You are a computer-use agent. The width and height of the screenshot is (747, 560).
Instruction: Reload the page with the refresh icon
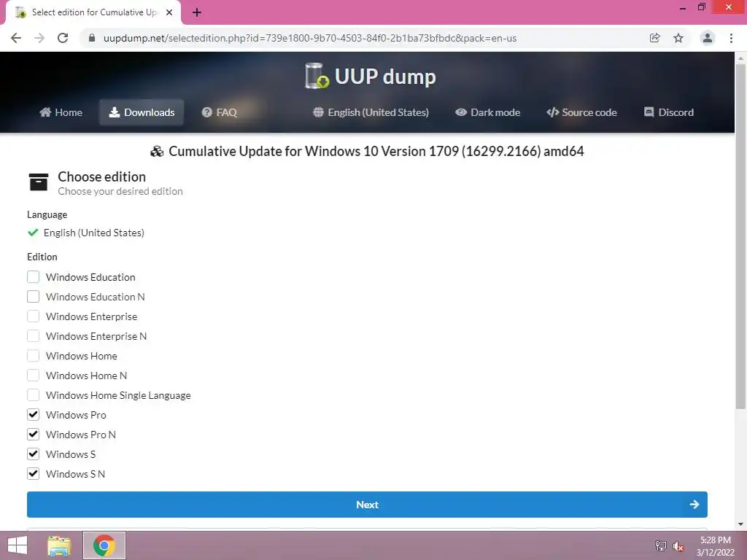coord(63,38)
